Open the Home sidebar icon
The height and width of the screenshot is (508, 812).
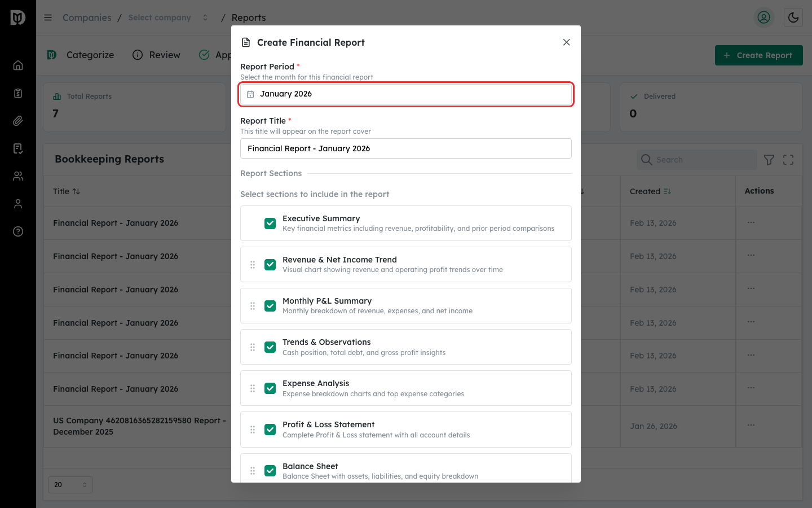[18, 65]
